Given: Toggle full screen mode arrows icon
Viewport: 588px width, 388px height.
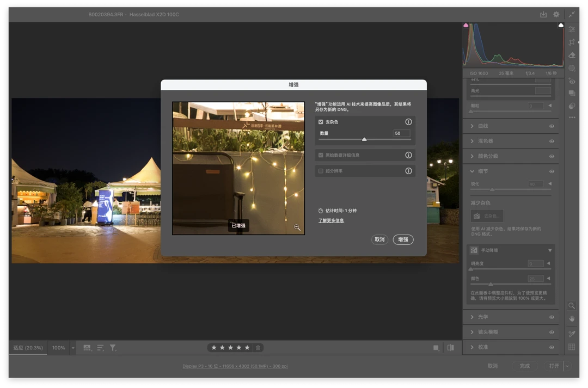Looking at the screenshot, I should pyautogui.click(x=572, y=14).
